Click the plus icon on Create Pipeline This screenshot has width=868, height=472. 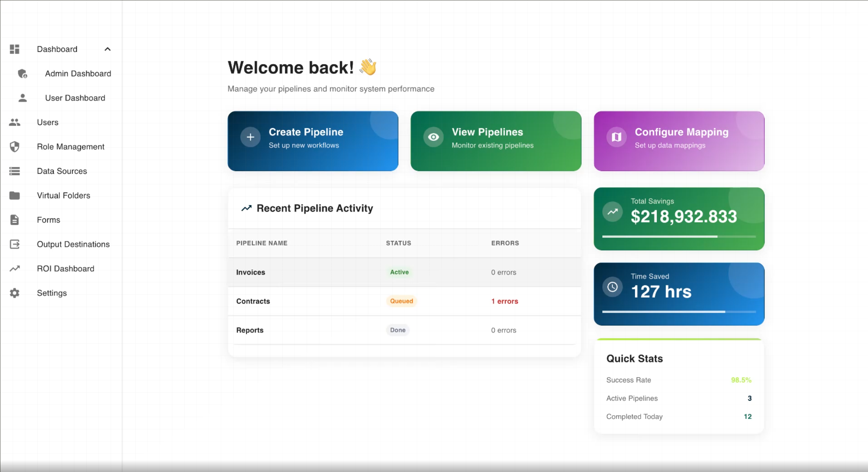click(250, 137)
